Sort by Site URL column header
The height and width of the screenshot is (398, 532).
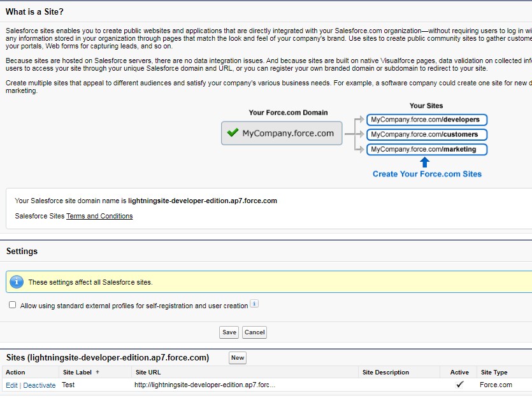[x=150, y=372]
